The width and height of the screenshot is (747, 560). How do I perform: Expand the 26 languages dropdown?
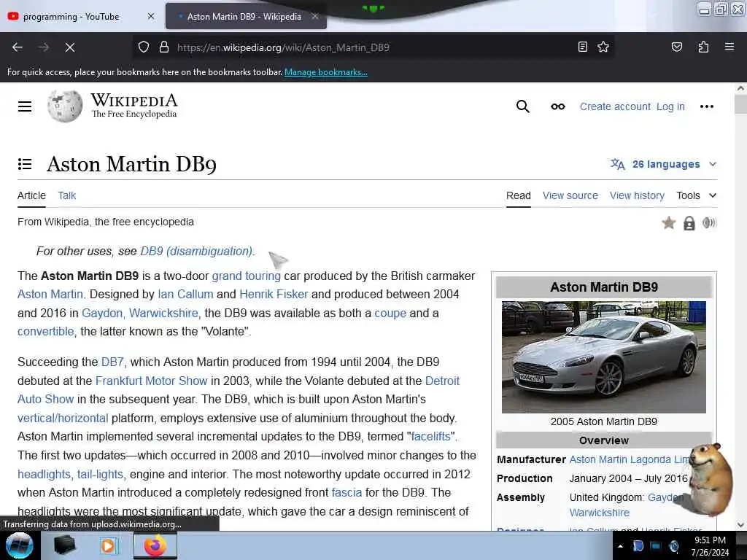point(663,164)
